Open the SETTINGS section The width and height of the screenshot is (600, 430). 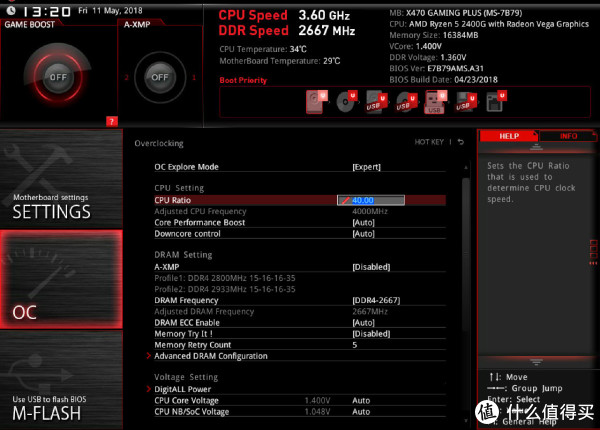(61, 179)
